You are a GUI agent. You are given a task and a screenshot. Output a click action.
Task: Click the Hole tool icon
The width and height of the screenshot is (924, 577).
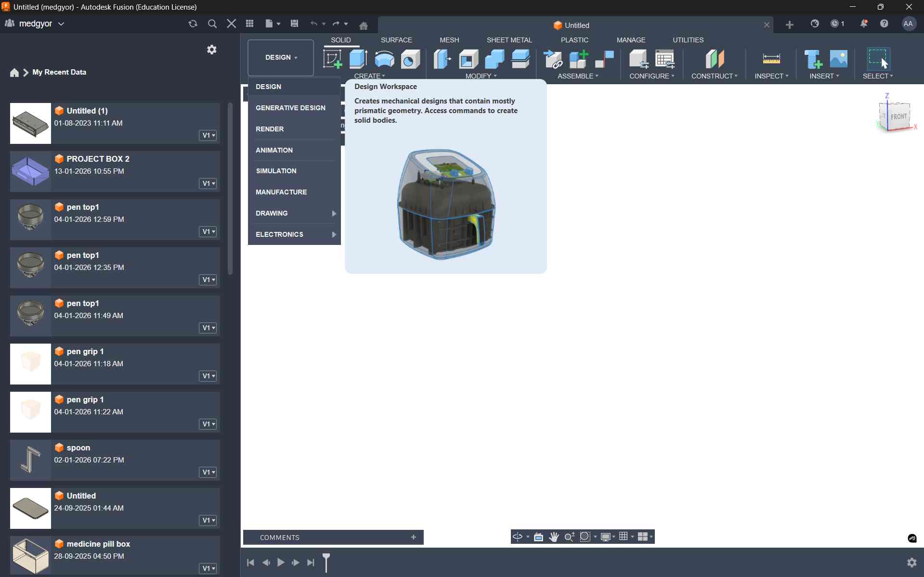click(x=410, y=59)
